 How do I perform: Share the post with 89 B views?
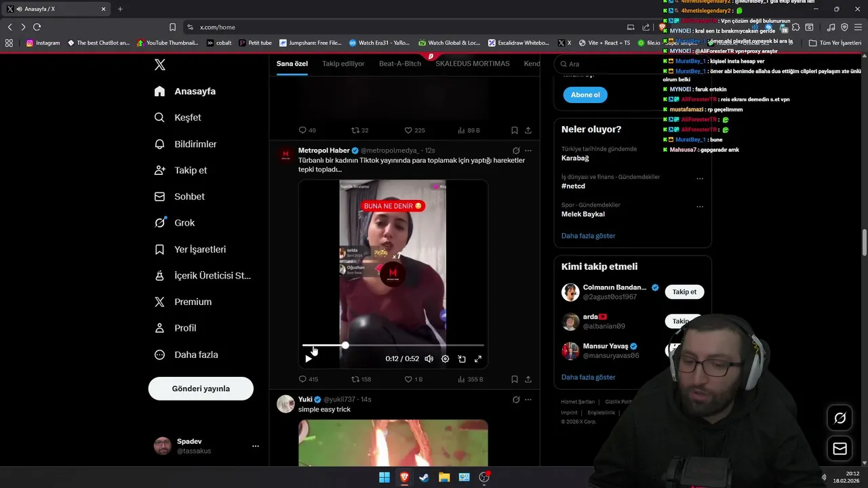click(528, 130)
